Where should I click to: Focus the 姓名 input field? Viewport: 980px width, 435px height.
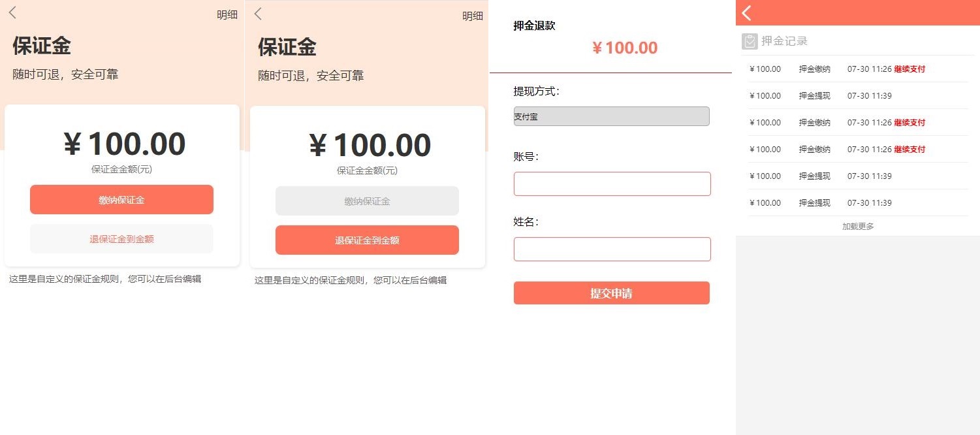(x=612, y=249)
